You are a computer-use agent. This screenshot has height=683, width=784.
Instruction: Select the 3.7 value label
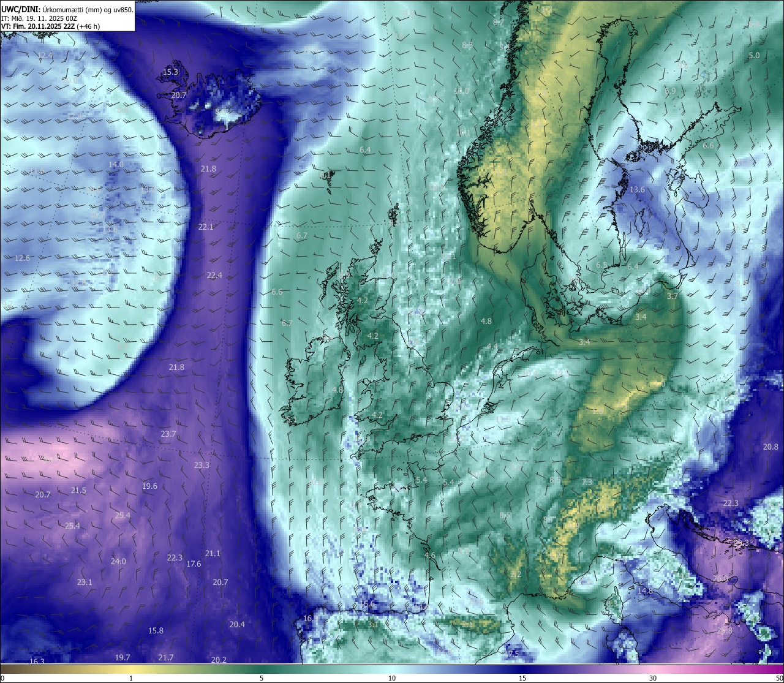click(672, 296)
